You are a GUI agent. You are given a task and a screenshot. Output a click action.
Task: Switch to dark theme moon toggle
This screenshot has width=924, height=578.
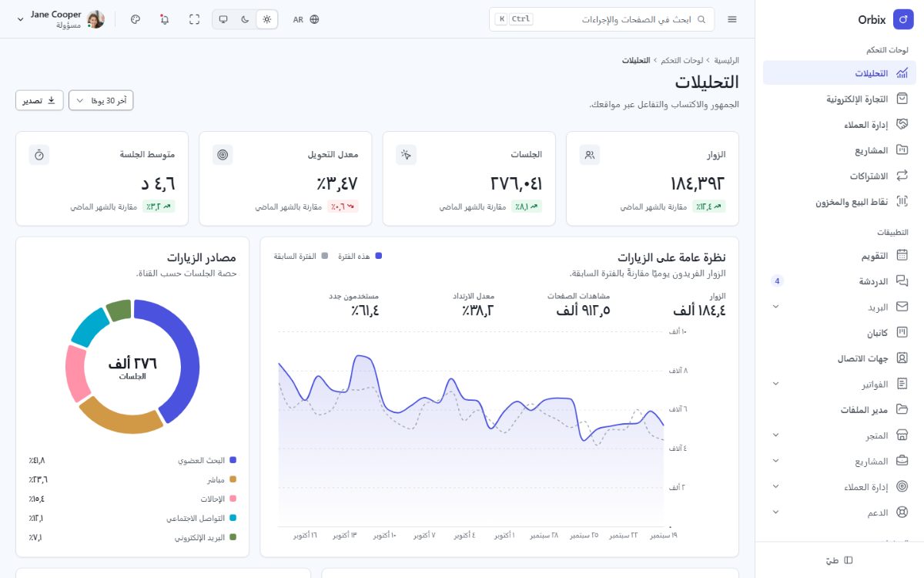pos(245,19)
